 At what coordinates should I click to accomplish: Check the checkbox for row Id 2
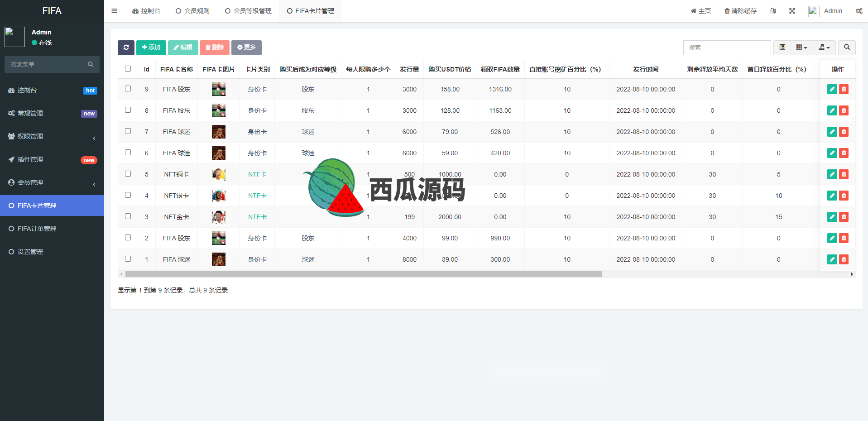point(128,238)
